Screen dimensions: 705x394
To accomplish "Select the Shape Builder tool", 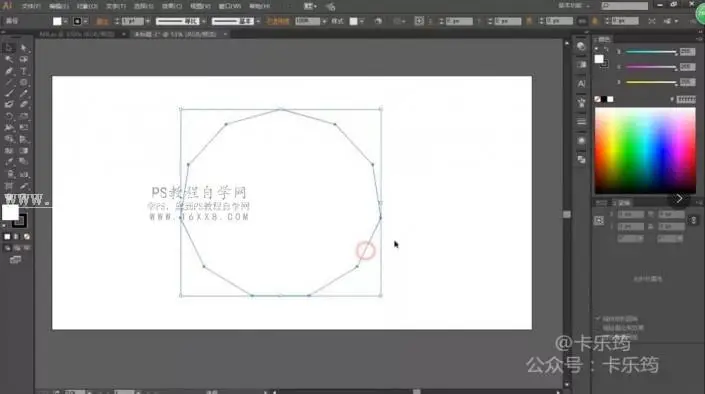I will 9,139.
